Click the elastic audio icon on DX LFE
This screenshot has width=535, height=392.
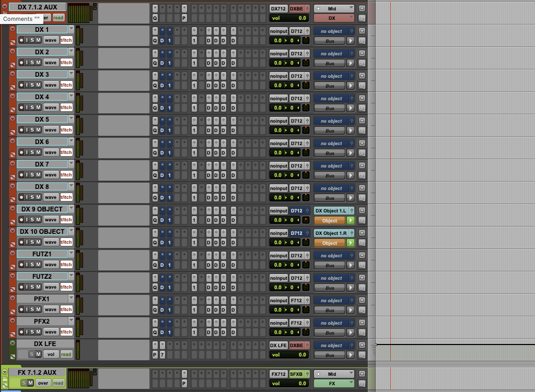click(x=13, y=357)
